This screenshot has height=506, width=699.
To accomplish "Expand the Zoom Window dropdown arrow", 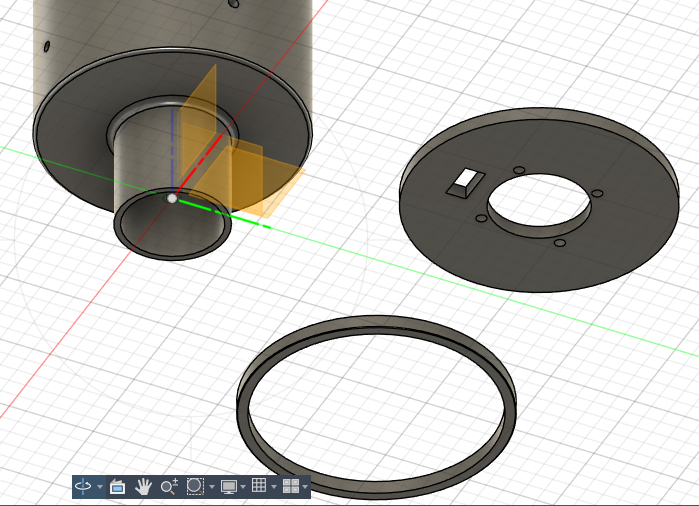I will (212, 487).
